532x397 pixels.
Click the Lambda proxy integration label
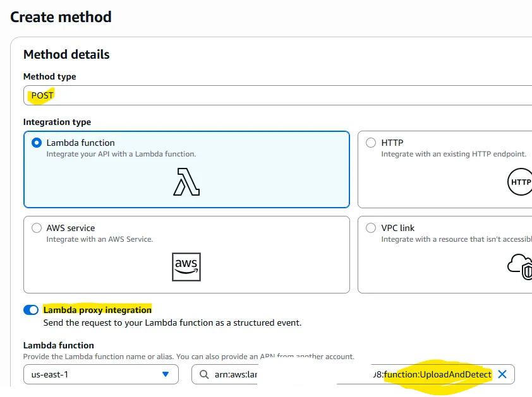(97, 310)
